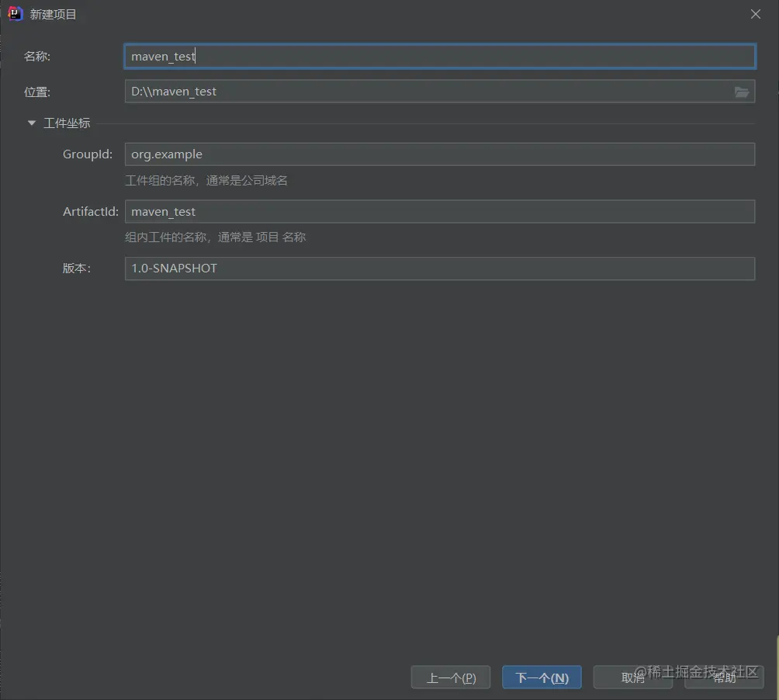Click the folder browse icon in location field
The height and width of the screenshot is (700, 779).
point(741,92)
